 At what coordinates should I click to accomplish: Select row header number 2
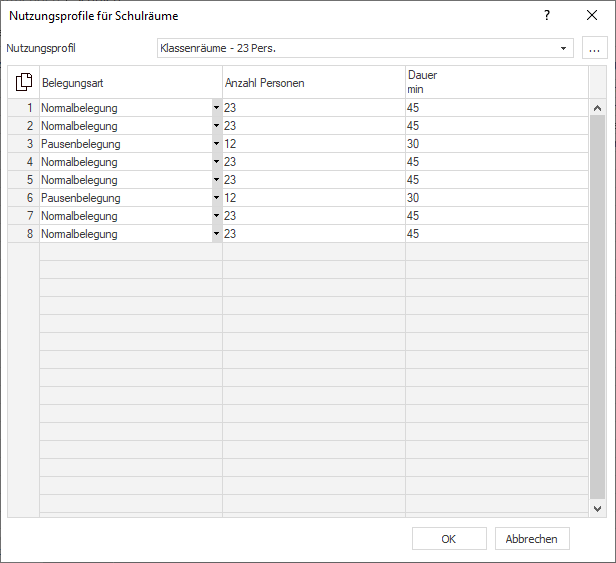tap(24, 126)
